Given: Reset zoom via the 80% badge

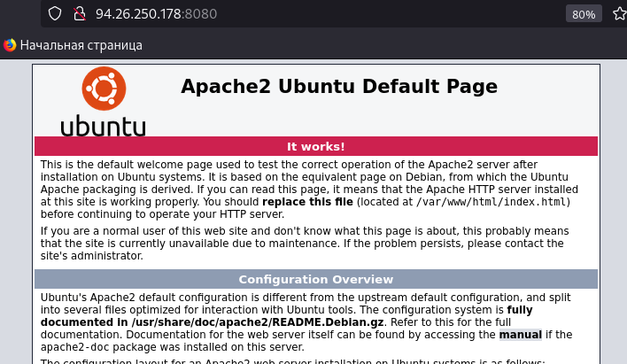Looking at the screenshot, I should tap(583, 14).
